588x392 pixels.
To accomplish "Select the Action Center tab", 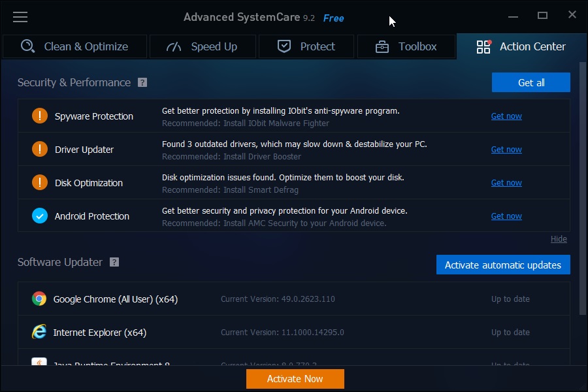I will 521,47.
